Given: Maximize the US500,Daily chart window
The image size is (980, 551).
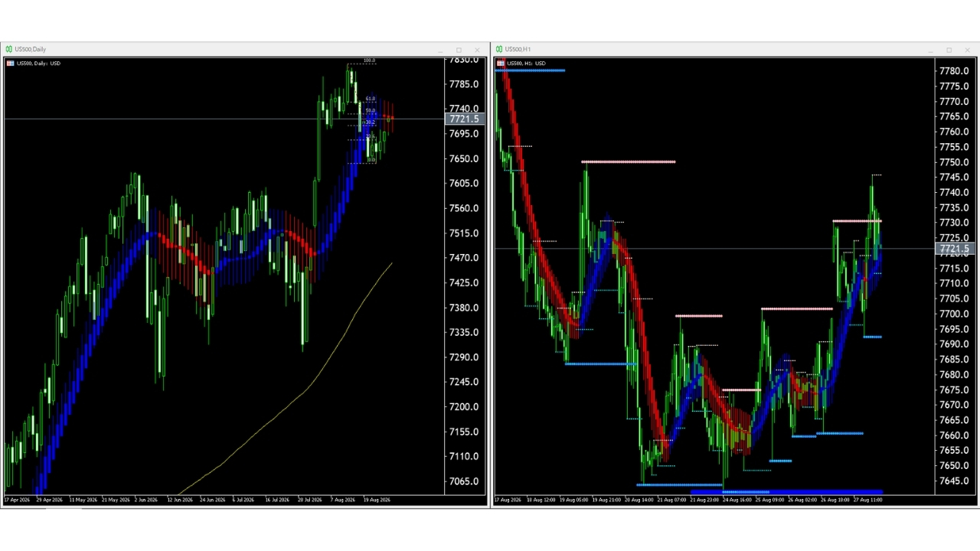Looking at the screenshot, I should 459,51.
